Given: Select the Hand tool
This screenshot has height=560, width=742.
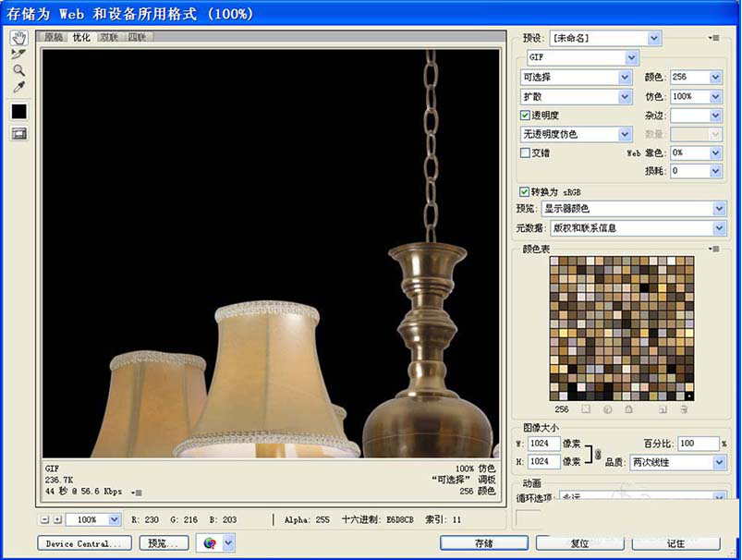Looking at the screenshot, I should (x=17, y=38).
